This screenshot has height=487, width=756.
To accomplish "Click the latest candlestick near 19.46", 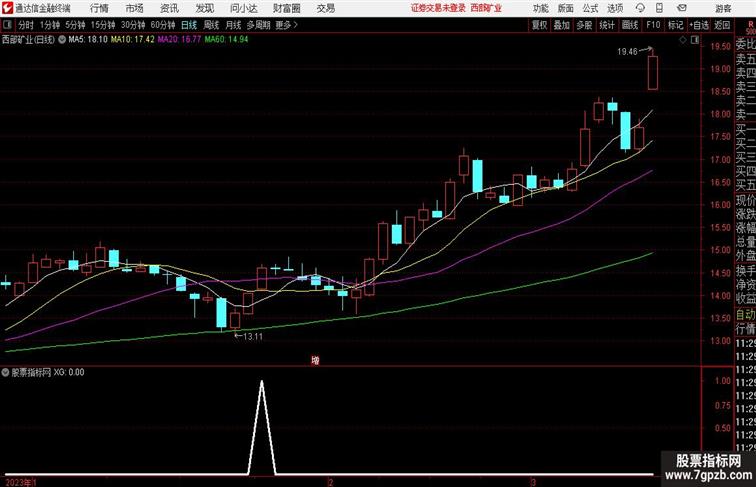I will [x=652, y=72].
